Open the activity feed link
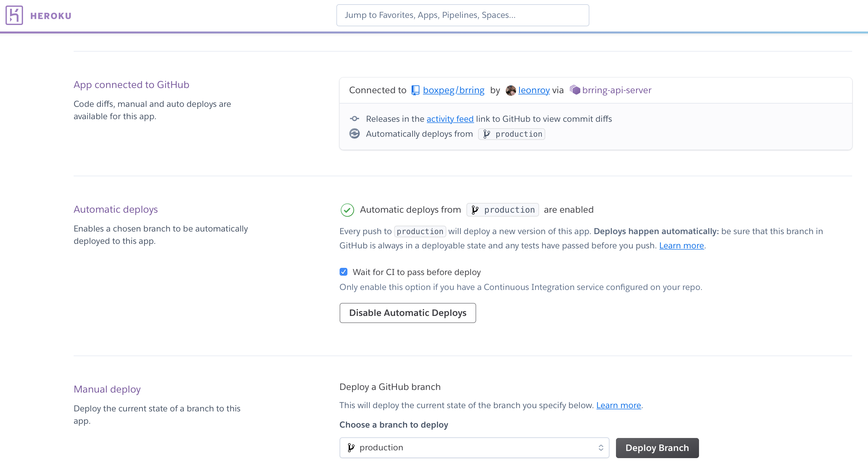Viewport: 868px width, 475px height. point(450,119)
